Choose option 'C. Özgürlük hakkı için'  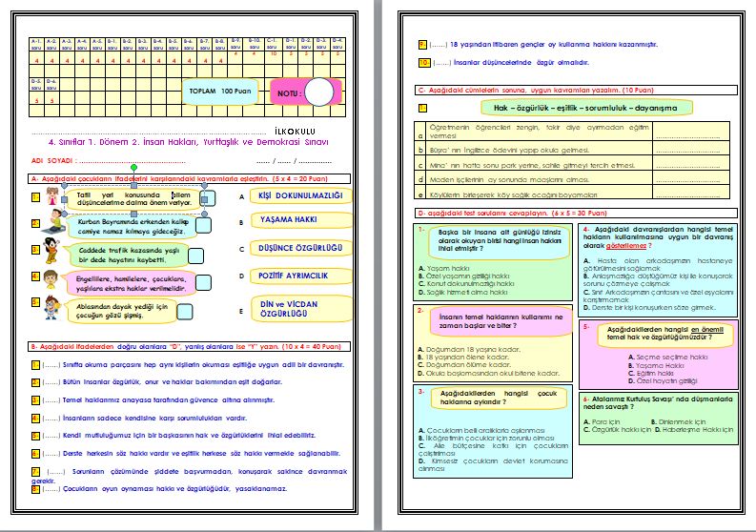(x=617, y=430)
